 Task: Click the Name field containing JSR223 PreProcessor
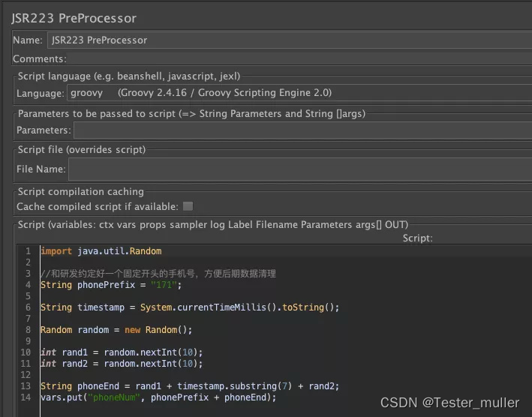290,40
